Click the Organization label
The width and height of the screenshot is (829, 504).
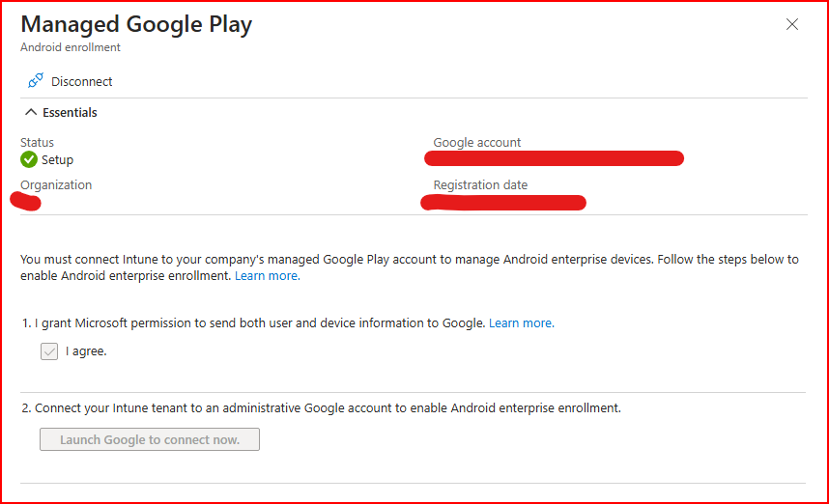click(56, 185)
